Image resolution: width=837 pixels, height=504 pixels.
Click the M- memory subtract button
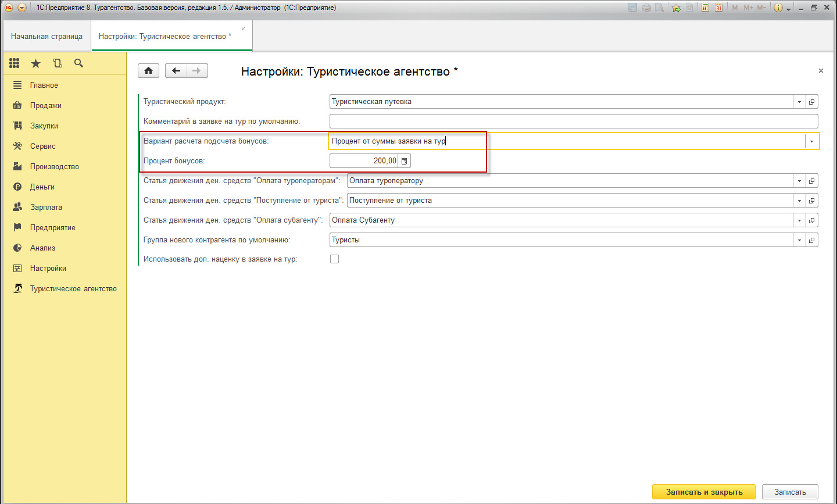(x=761, y=8)
